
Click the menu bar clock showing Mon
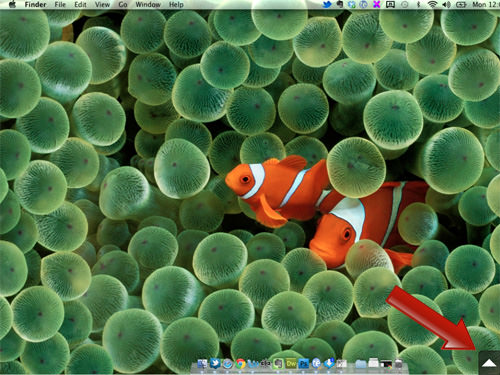click(486, 5)
